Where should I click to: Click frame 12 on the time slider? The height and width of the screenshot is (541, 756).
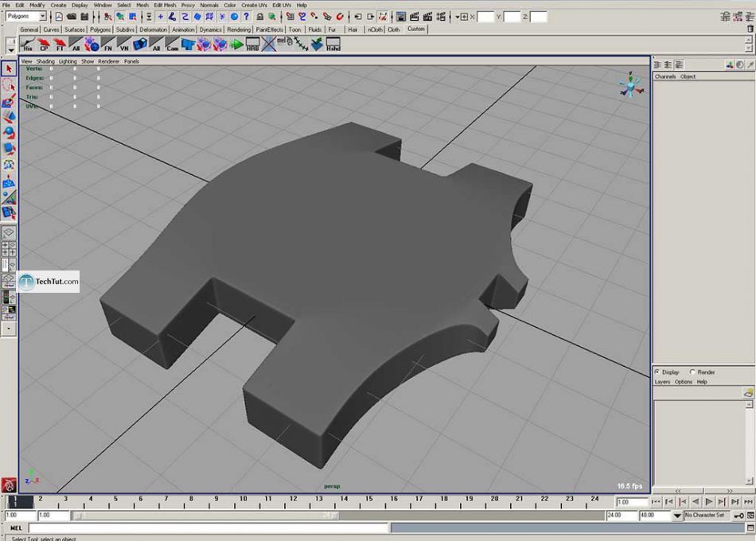(294, 502)
